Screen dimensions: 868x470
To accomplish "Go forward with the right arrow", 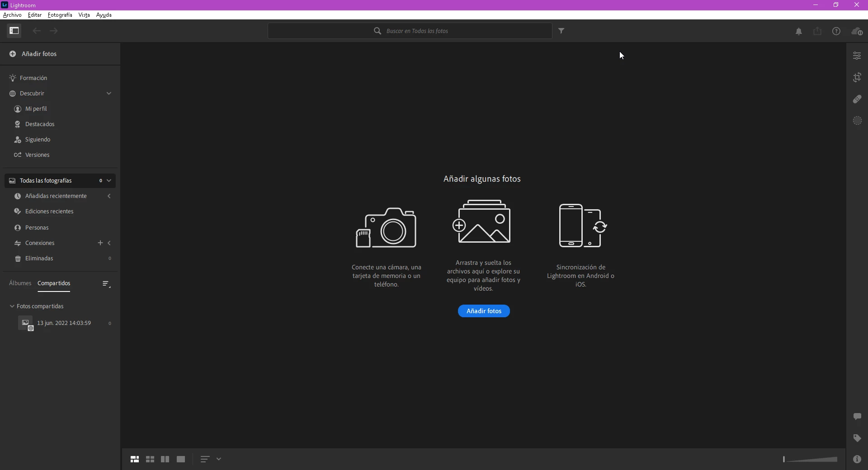I will 54,31.
